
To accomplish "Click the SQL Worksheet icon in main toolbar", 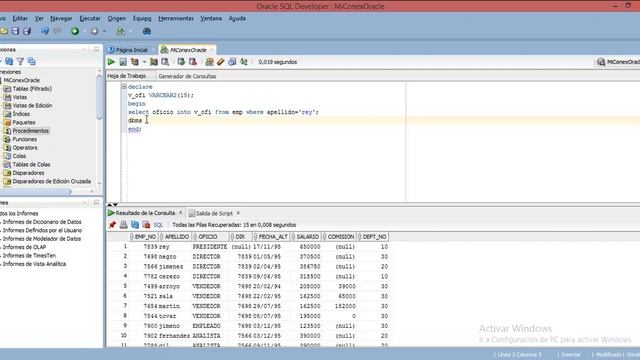I will (120, 31).
